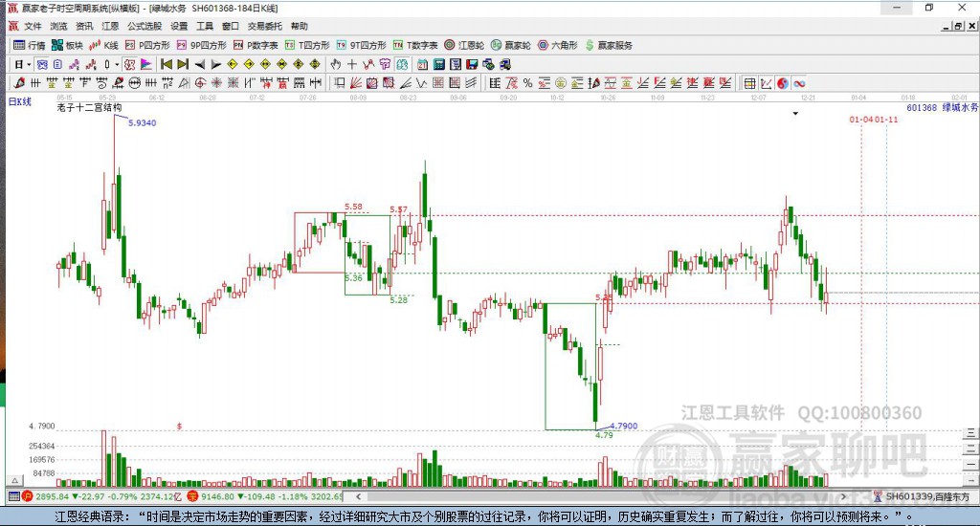
Task: Toggle the highlighted blue grid icon
Action: tap(41, 64)
